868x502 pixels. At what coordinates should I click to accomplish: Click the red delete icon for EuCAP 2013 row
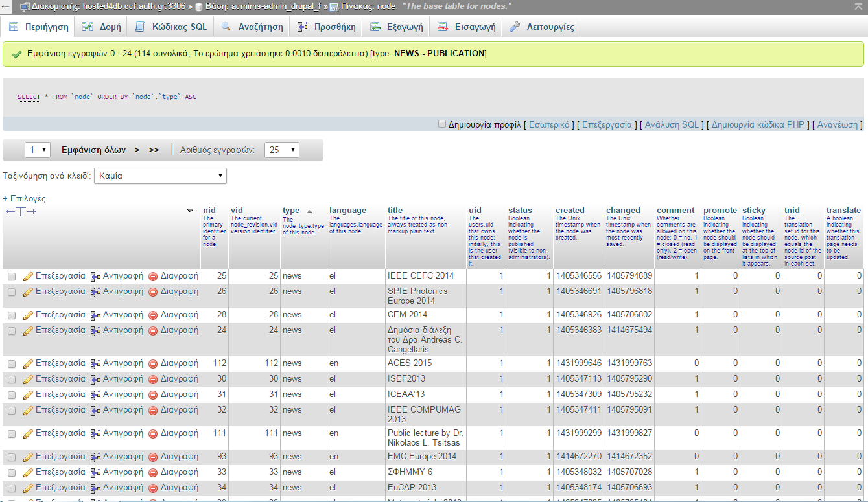[153, 488]
